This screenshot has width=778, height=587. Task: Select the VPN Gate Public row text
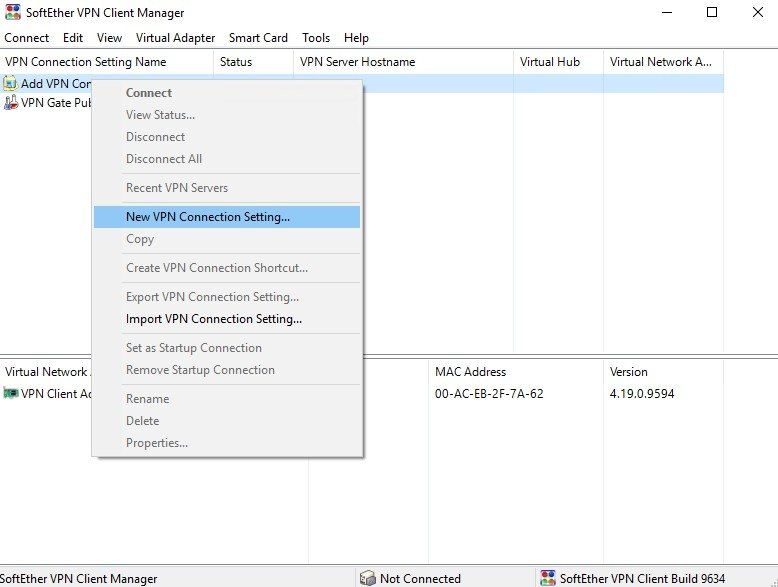(56, 103)
